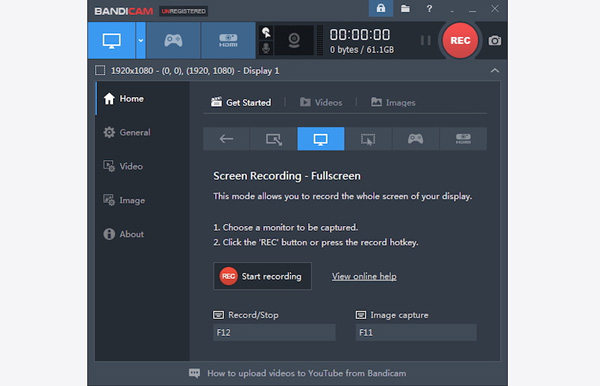The width and height of the screenshot is (600, 386).
Task: Open the YouTube upload tip link
Action: coord(307,373)
